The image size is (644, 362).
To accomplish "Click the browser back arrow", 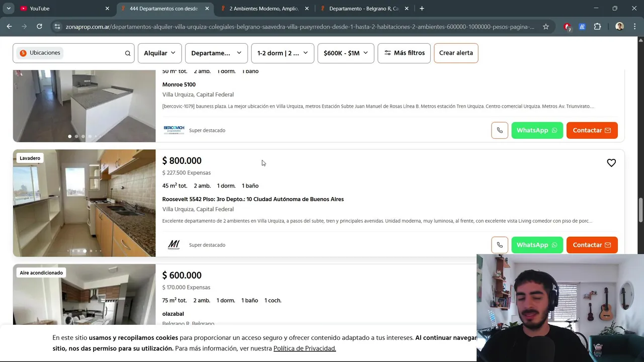I will click(9, 27).
